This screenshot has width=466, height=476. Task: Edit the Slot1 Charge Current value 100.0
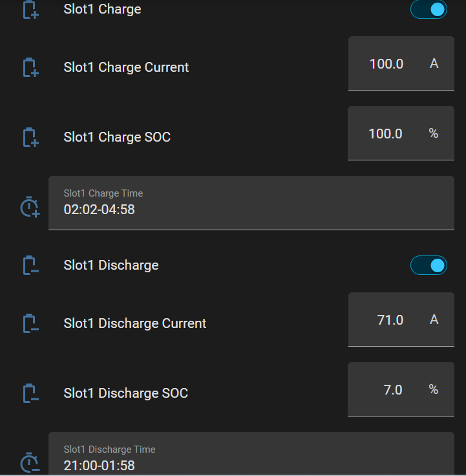coord(401,63)
